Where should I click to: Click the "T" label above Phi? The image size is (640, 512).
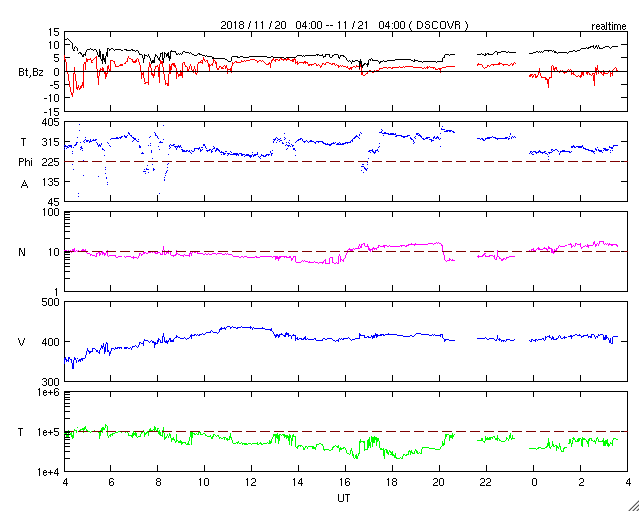23,142
